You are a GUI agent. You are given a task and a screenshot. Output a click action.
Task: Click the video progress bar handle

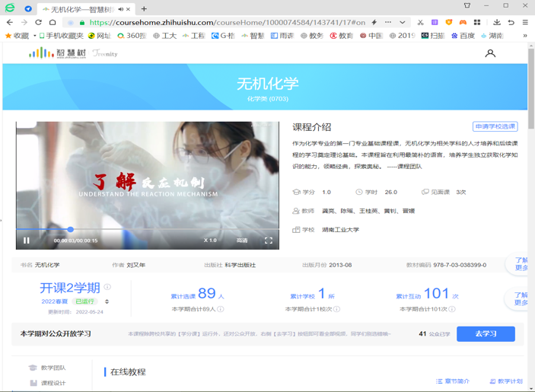(x=70, y=229)
